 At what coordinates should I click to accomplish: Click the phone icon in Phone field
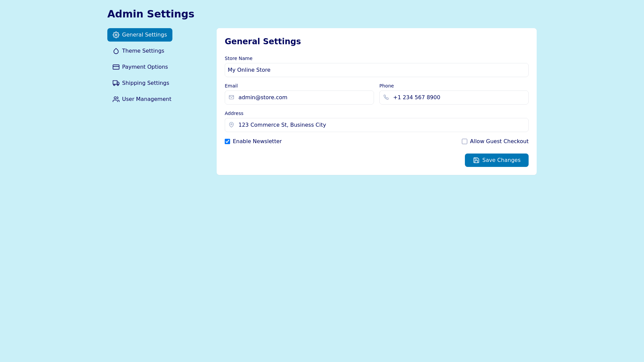tap(386, 98)
